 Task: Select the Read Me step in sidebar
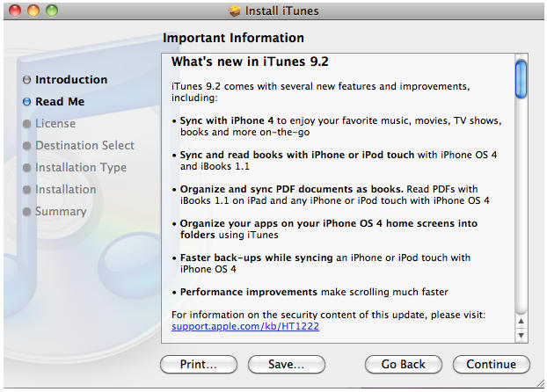click(x=60, y=102)
